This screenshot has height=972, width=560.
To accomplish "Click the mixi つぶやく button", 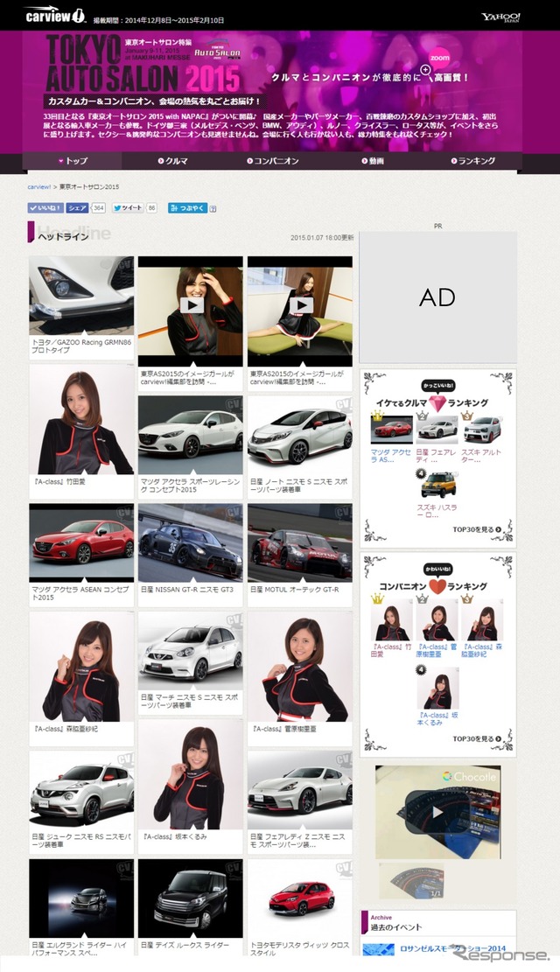I will pos(187,207).
